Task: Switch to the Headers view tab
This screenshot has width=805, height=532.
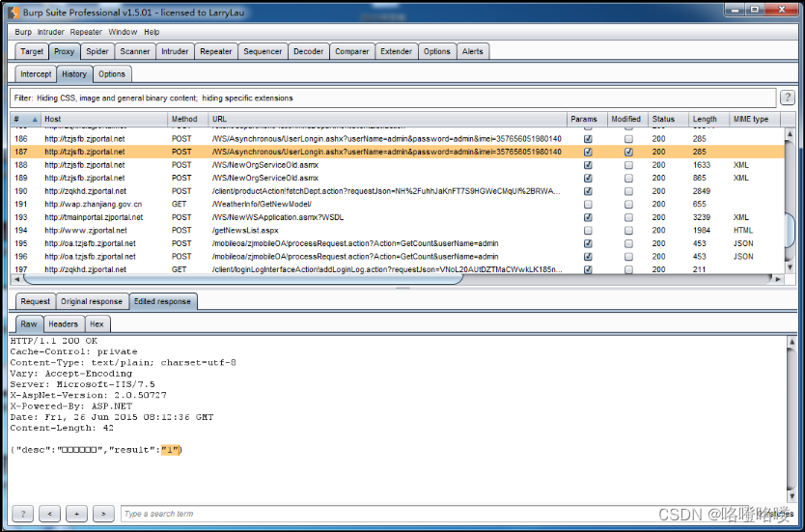Action: pyautogui.click(x=63, y=324)
